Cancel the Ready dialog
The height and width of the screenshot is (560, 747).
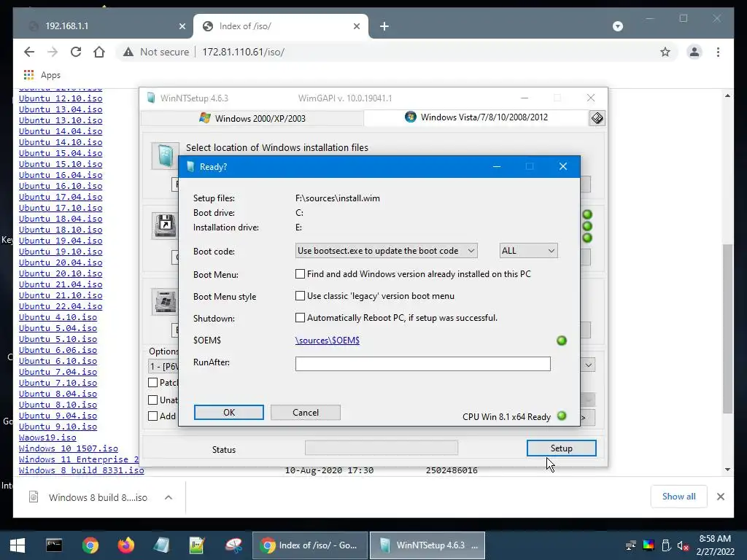(x=306, y=413)
